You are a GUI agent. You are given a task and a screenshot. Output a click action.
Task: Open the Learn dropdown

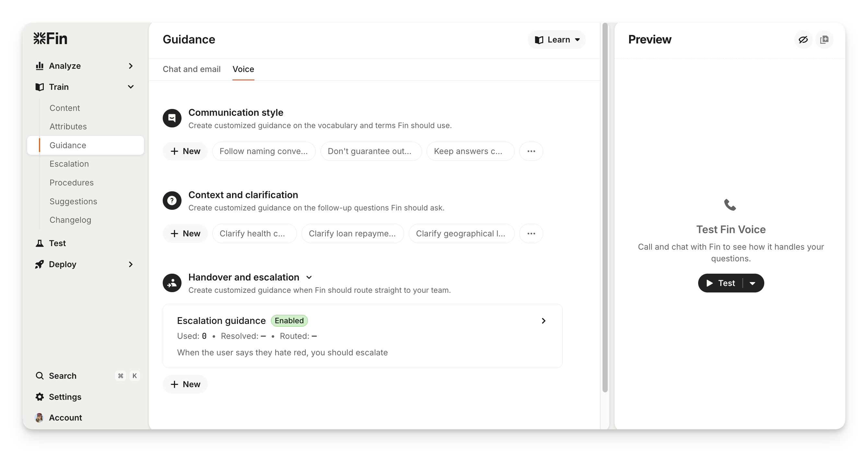point(557,40)
